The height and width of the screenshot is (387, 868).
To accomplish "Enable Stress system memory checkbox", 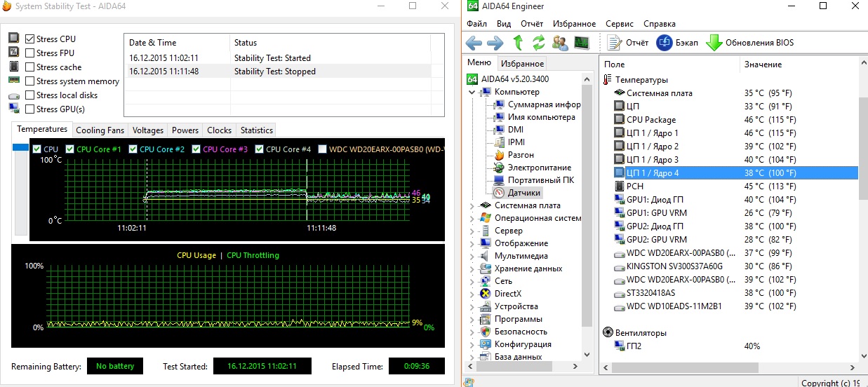I will coord(30,81).
